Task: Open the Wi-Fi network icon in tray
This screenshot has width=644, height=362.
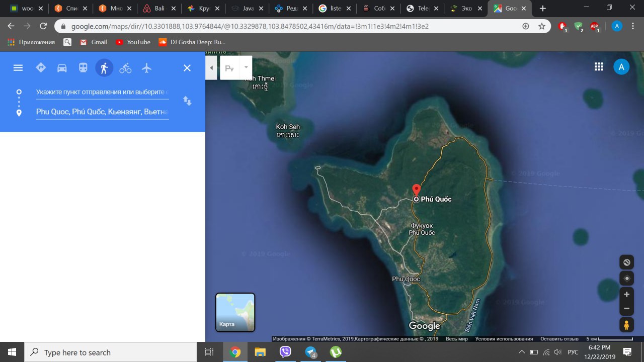Action: pos(546,352)
